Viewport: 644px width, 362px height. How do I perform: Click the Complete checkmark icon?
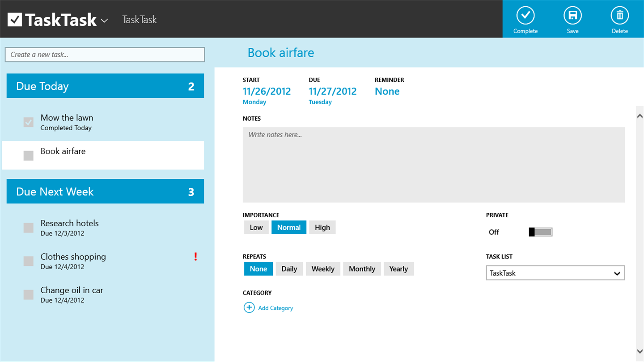[x=525, y=16]
